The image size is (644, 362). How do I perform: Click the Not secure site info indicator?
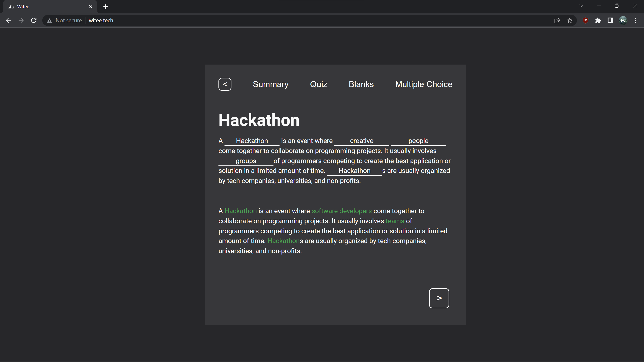click(64, 21)
